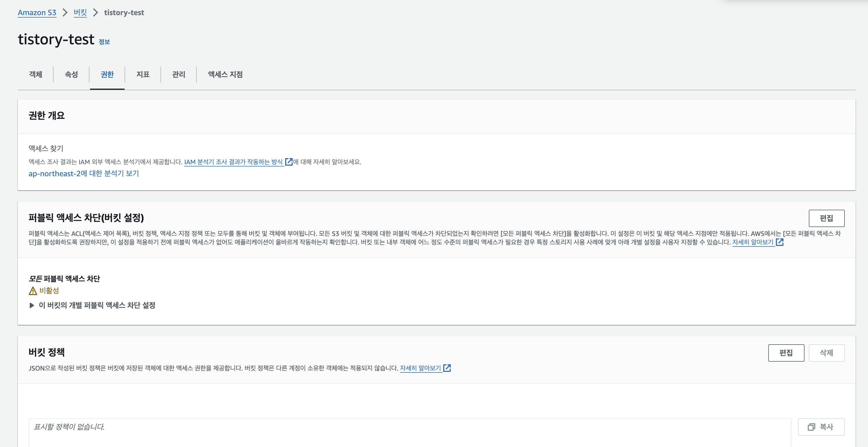
Task: Open the 객체 tab
Action: pos(35,75)
